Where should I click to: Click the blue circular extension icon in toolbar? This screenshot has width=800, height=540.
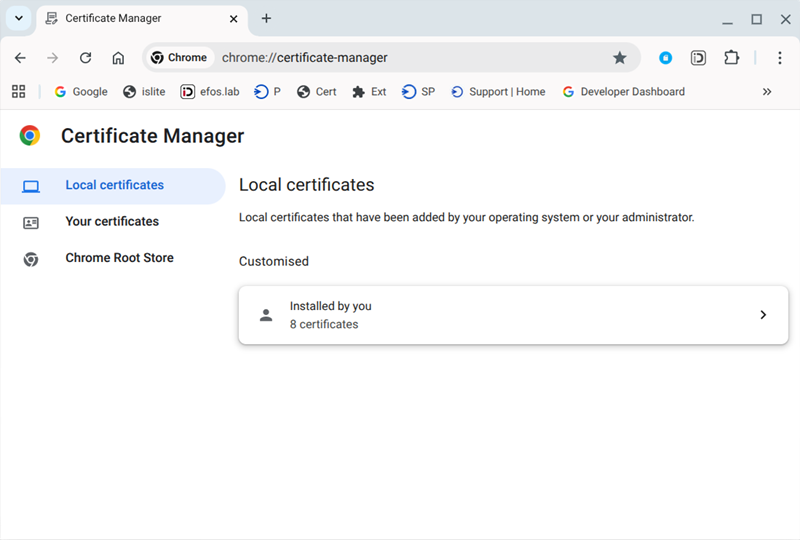[665, 58]
